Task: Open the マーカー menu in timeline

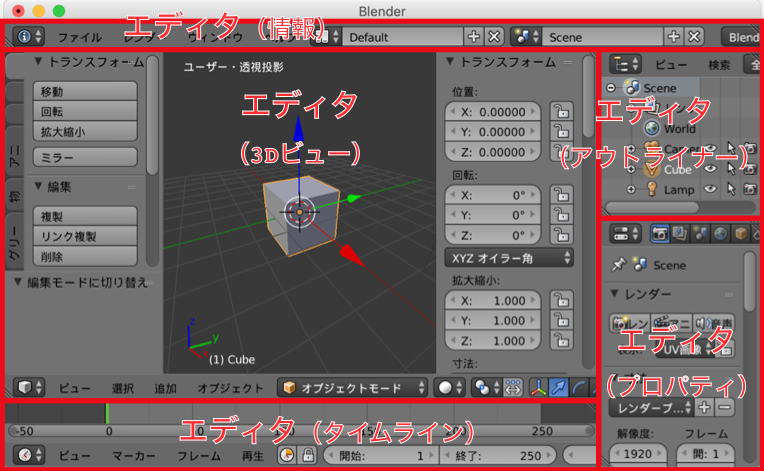Action: [134, 455]
